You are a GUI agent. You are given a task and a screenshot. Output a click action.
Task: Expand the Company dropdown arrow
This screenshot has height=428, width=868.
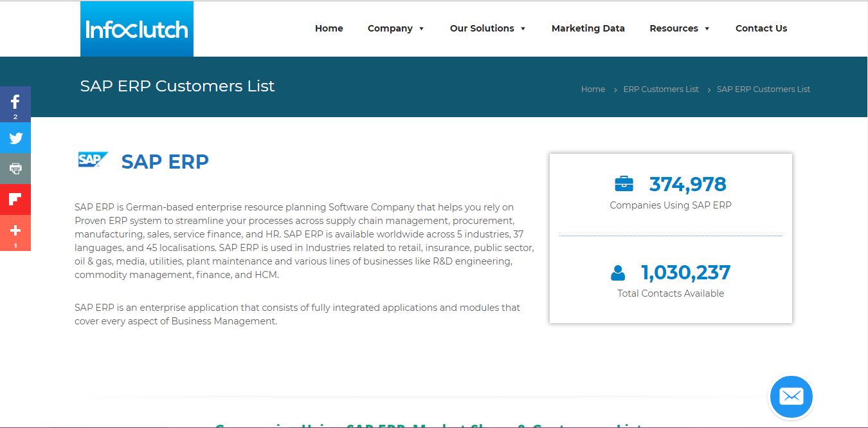click(x=421, y=29)
